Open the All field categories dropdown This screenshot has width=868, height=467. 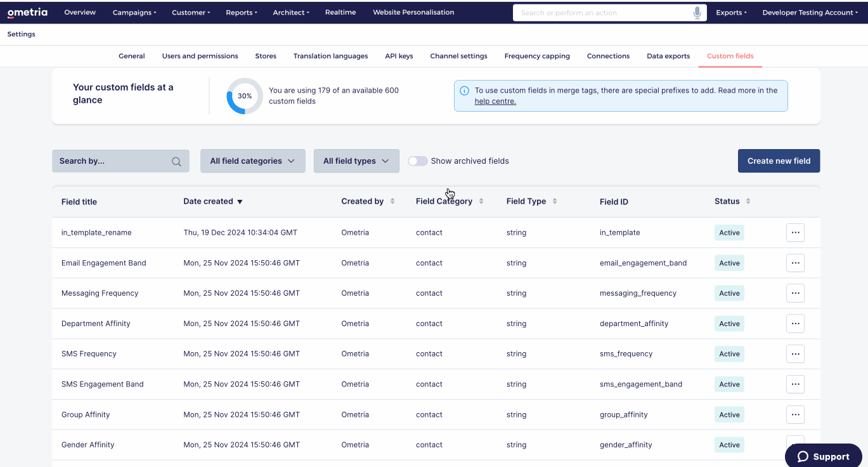(x=253, y=161)
